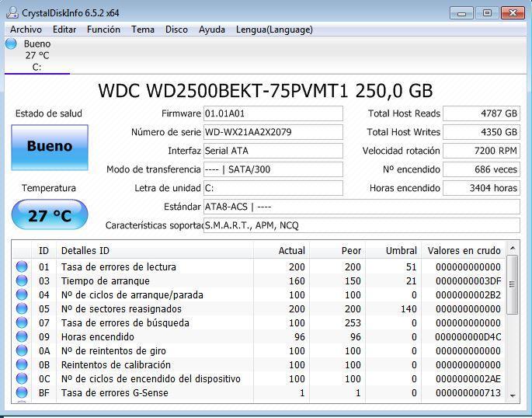Click the 27 °C temperature button
532x418 pixels.
coord(50,214)
